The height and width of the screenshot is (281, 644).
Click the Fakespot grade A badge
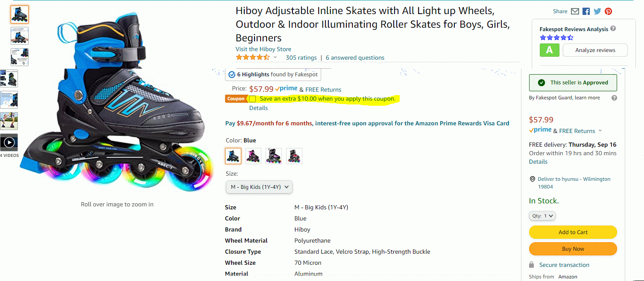[549, 50]
